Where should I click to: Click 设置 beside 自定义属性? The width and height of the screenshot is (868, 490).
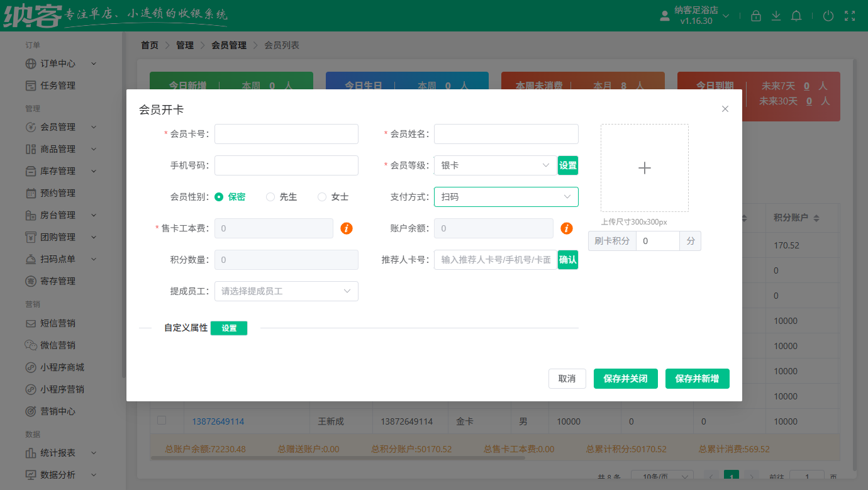click(x=229, y=328)
